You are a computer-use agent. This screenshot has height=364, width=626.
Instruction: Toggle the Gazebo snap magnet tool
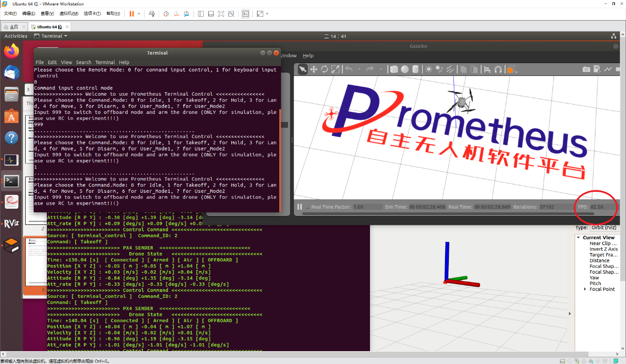498,70
